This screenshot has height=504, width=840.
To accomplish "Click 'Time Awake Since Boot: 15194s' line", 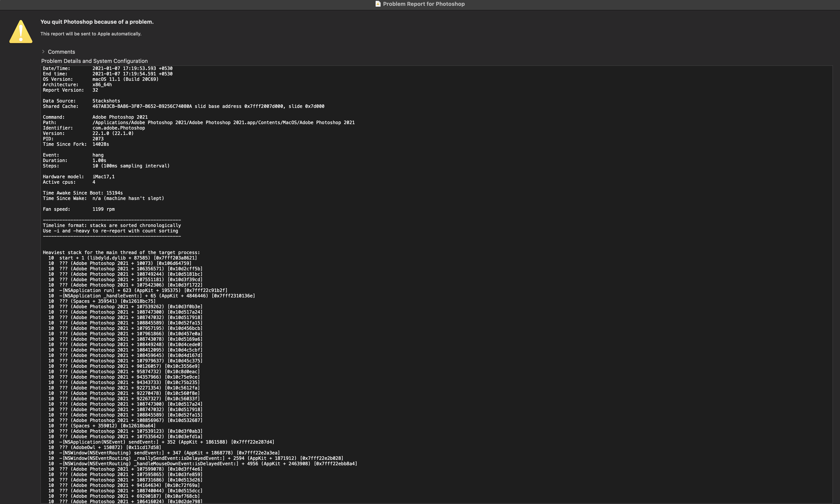I will point(83,193).
